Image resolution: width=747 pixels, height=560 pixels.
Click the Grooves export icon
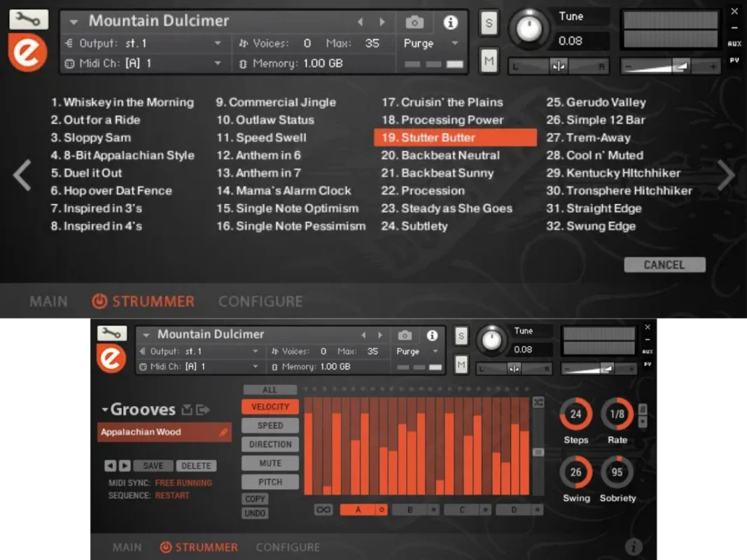(x=203, y=409)
